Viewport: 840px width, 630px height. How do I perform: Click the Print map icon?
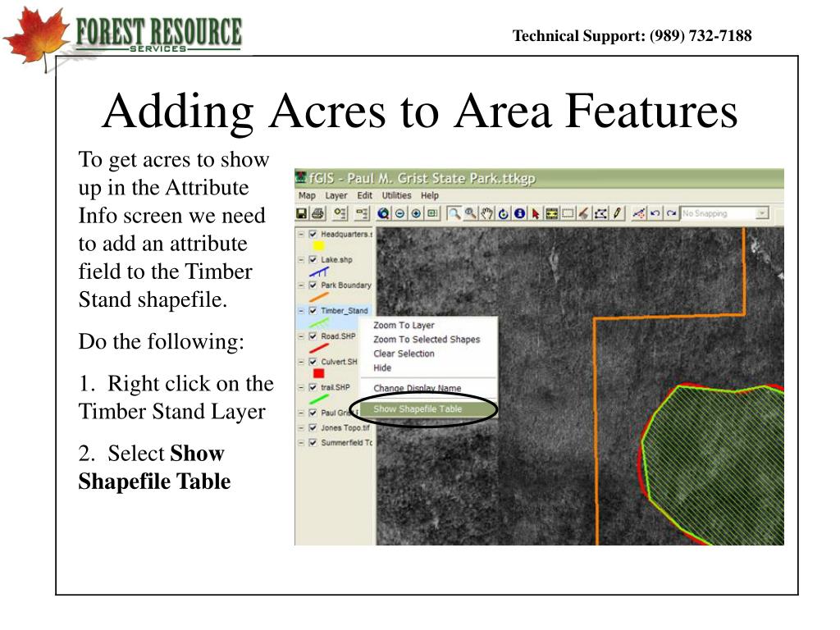pos(318,214)
